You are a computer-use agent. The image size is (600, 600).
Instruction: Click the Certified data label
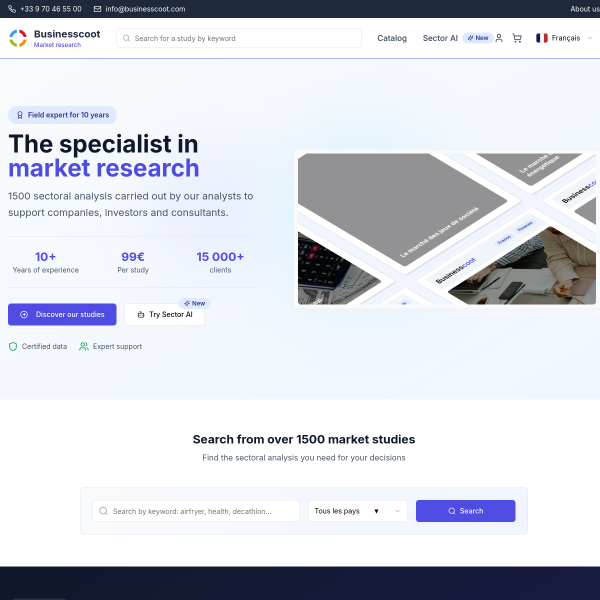[x=44, y=346]
